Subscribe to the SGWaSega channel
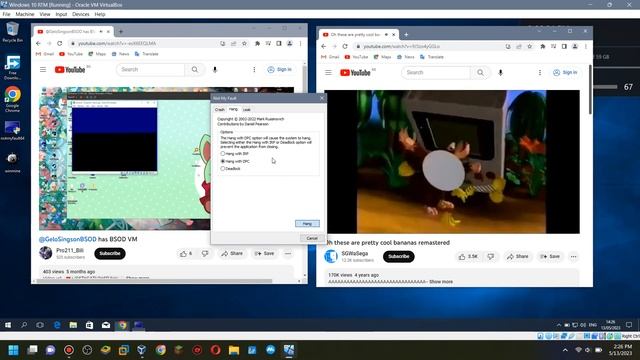This screenshot has width=640, height=360. click(398, 256)
